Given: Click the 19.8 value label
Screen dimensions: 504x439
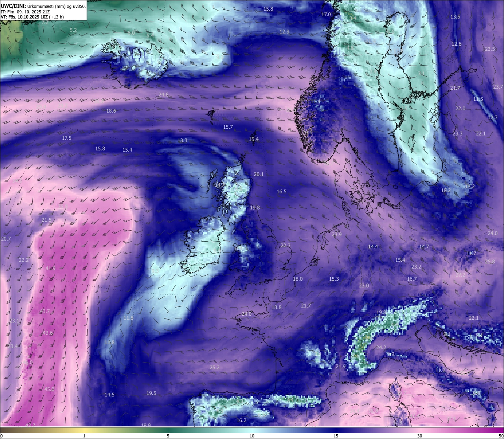Looking at the screenshot, I should point(254,207).
